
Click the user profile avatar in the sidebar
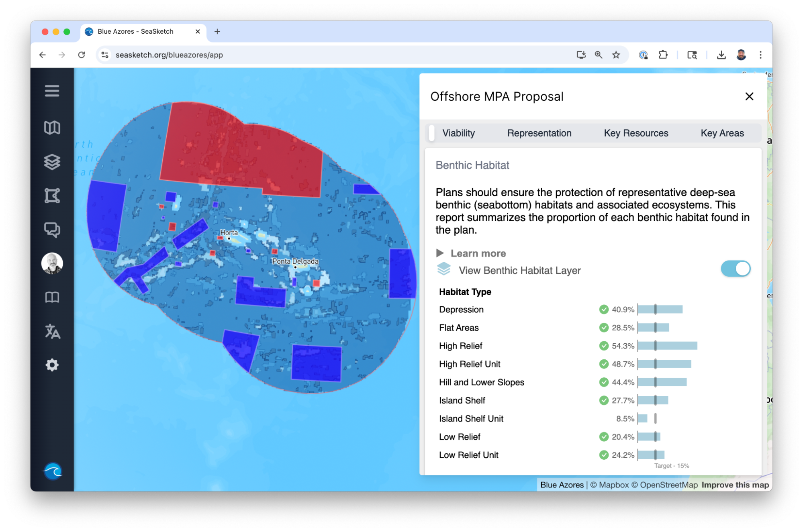[52, 263]
